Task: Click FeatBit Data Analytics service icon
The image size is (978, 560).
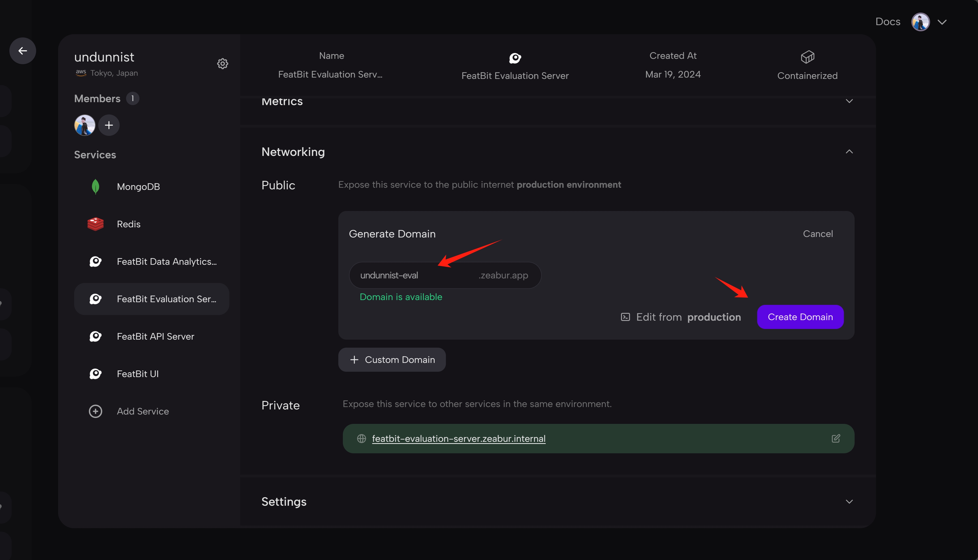Action: pos(96,262)
